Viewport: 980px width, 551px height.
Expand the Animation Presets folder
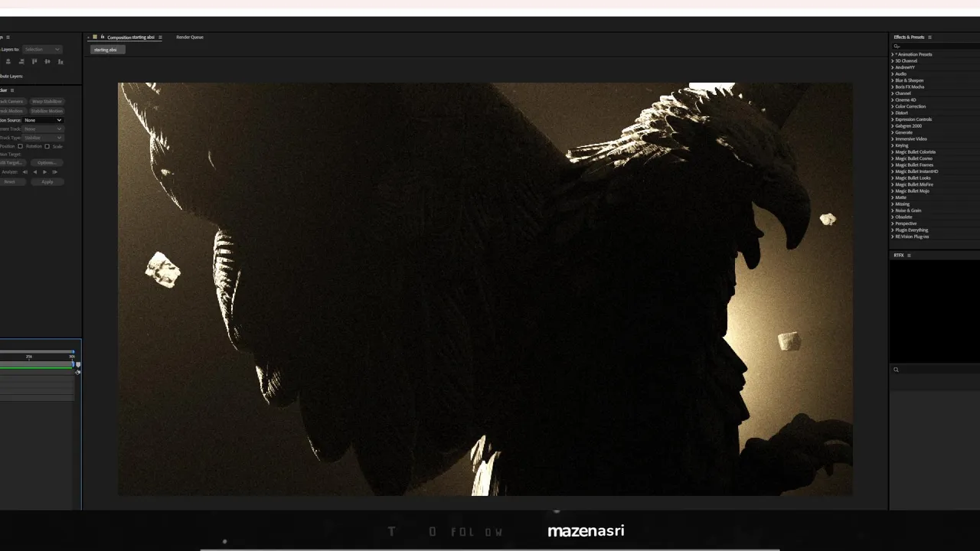(893, 54)
